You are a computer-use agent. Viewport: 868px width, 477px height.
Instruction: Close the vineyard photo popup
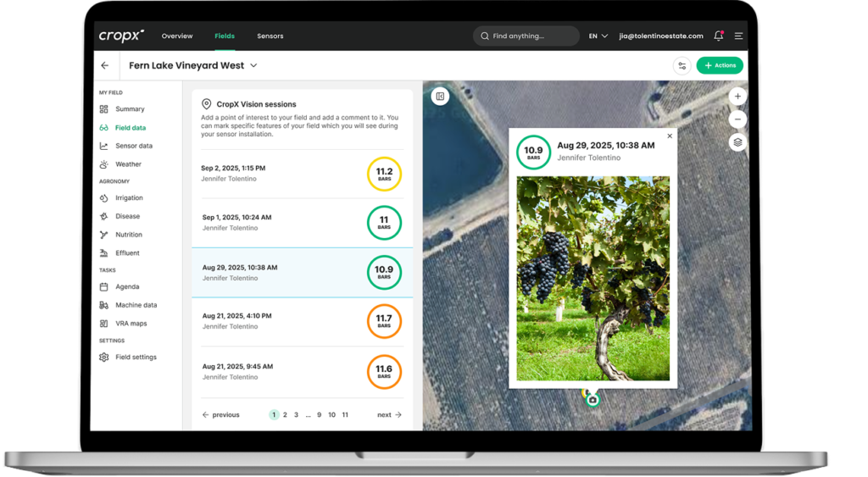coord(670,136)
